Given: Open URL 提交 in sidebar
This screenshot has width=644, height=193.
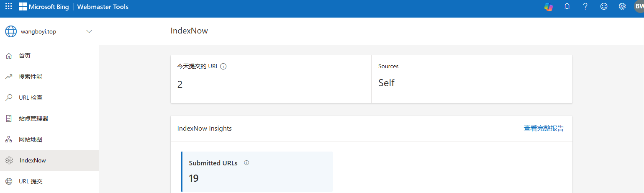Looking at the screenshot, I should point(31,181).
